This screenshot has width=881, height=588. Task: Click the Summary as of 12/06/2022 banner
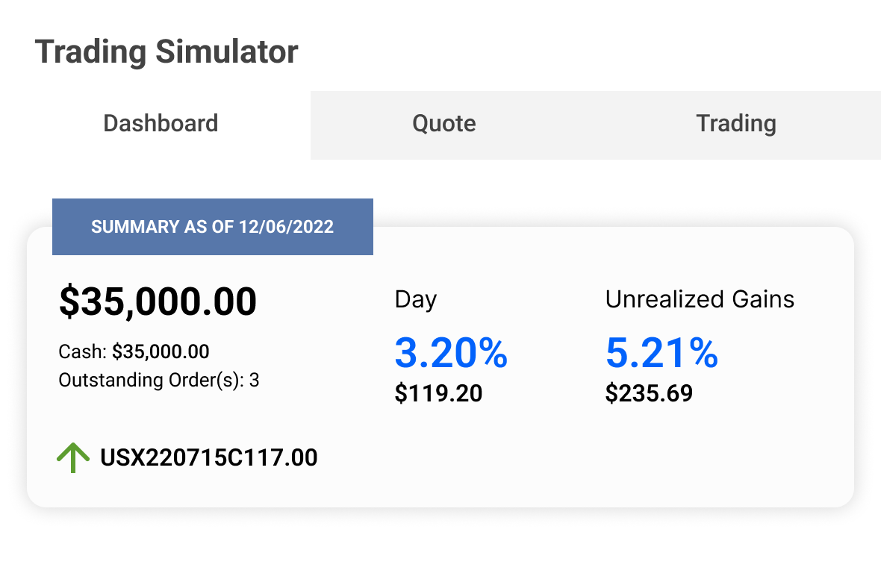click(212, 227)
